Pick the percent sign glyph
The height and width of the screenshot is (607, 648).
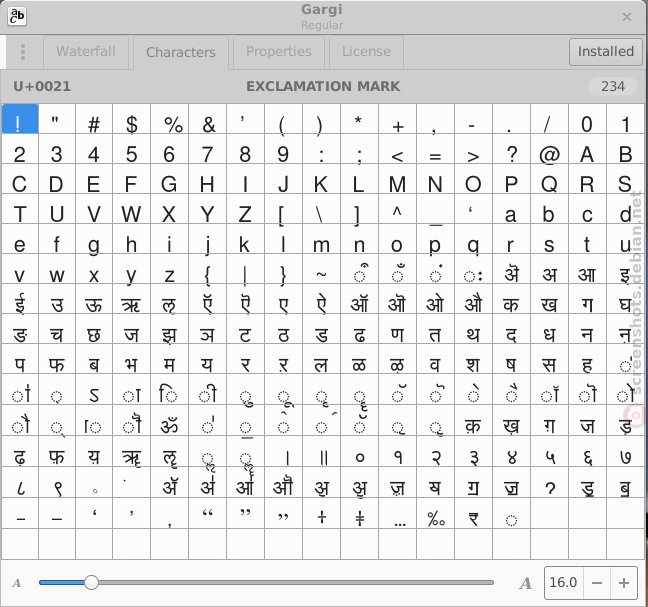pos(170,119)
